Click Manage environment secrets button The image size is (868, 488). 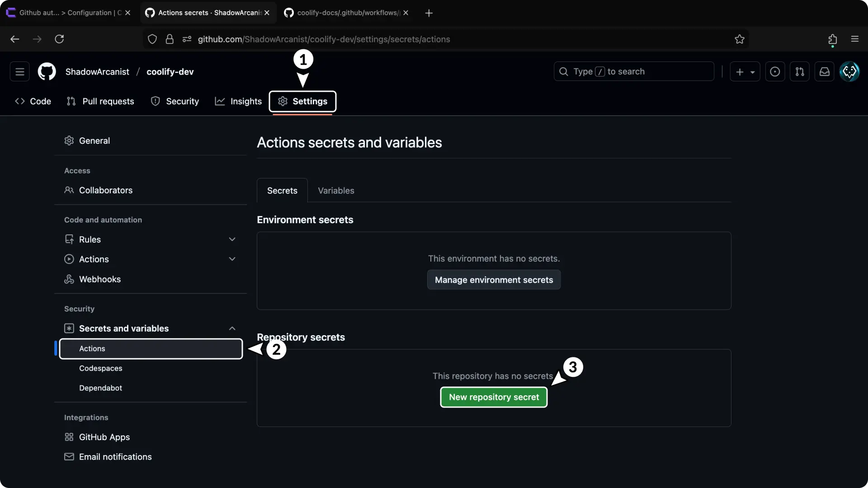(x=494, y=280)
